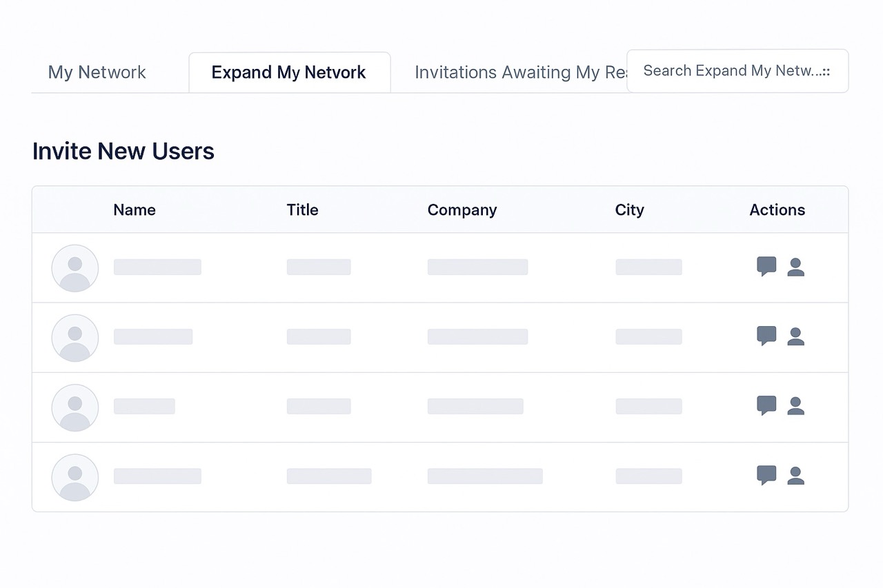This screenshot has height=588, width=883.
Task: Sort by the Name column header
Action: pyautogui.click(x=135, y=210)
